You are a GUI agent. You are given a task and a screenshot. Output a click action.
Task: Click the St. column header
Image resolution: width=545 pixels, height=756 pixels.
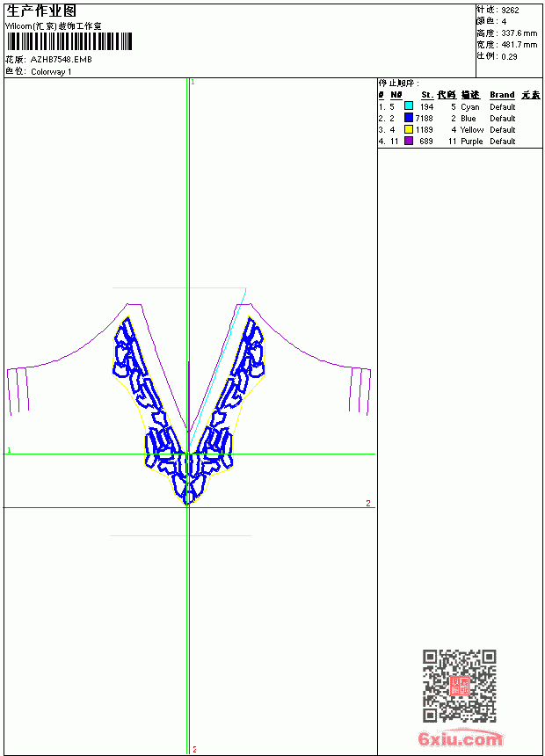(x=427, y=95)
